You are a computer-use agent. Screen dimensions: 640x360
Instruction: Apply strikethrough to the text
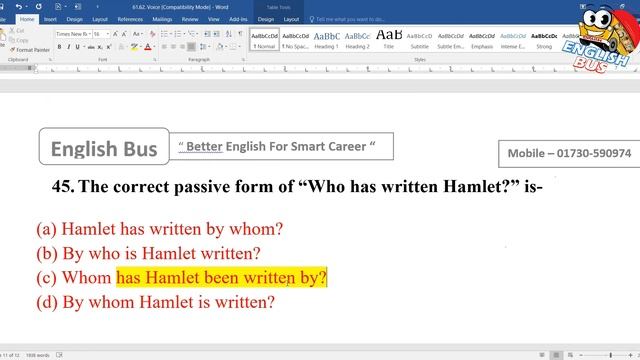tap(91, 47)
